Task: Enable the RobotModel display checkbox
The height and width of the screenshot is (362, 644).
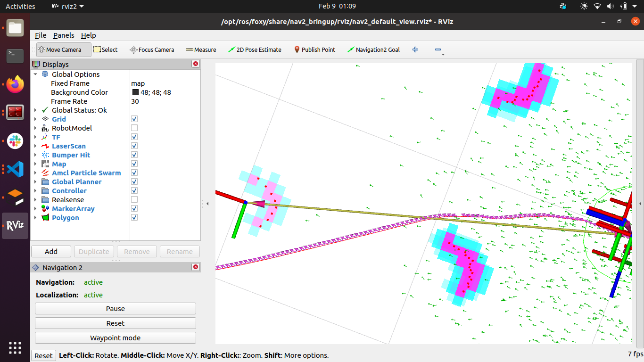Action: coord(134,127)
